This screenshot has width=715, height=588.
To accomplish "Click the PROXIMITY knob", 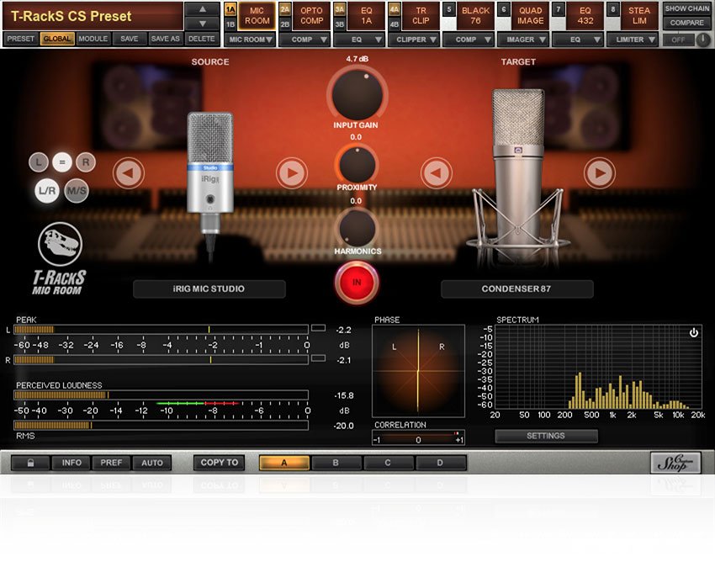I will click(357, 164).
